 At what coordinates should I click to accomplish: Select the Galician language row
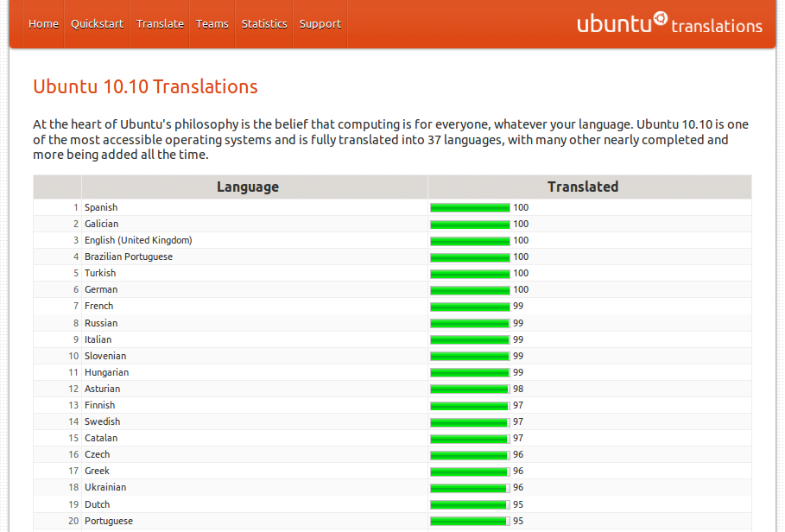tap(392, 224)
